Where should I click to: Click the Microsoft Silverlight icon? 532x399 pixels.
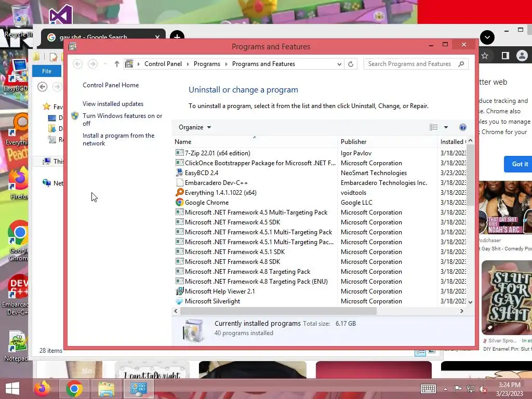179,301
